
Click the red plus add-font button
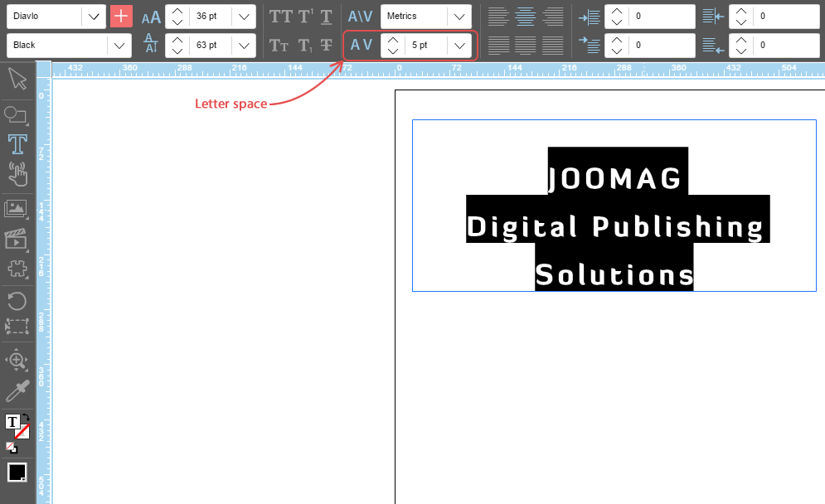(121, 16)
